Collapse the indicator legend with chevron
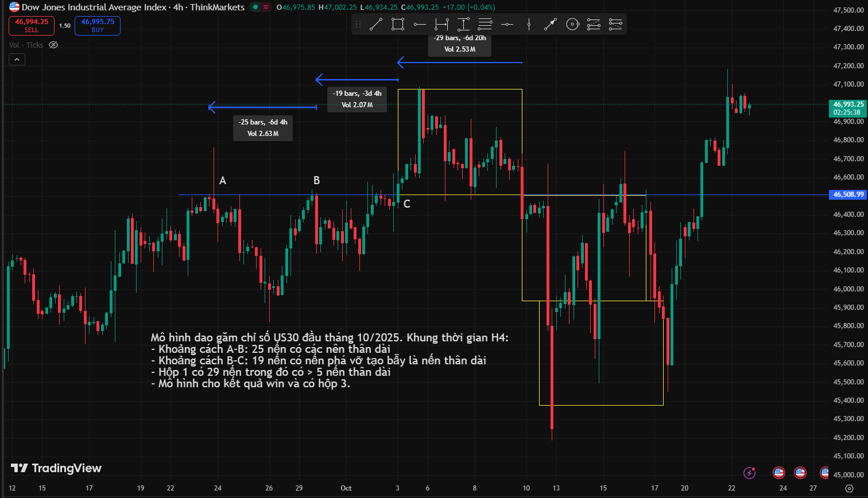Screen dimensions: 868x498 (17, 59)
